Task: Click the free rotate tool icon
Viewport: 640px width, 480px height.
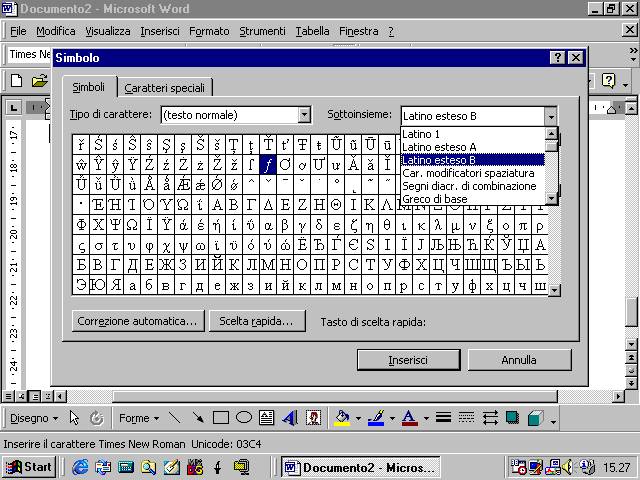Action: 96,418
